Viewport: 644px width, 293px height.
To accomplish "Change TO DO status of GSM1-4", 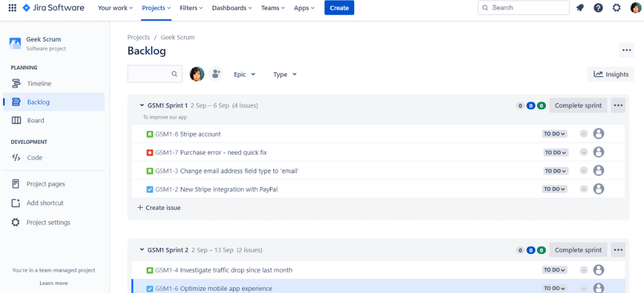I will pos(555,270).
